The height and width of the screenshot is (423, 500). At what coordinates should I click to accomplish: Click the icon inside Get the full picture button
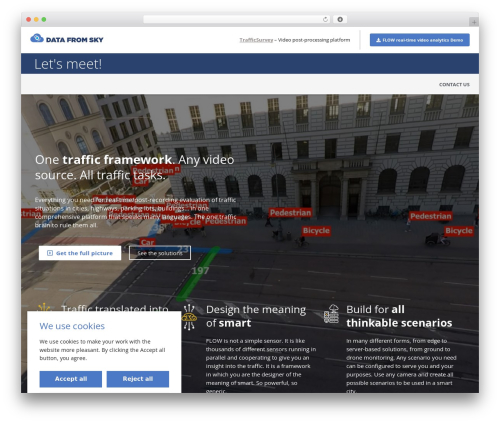tap(50, 253)
